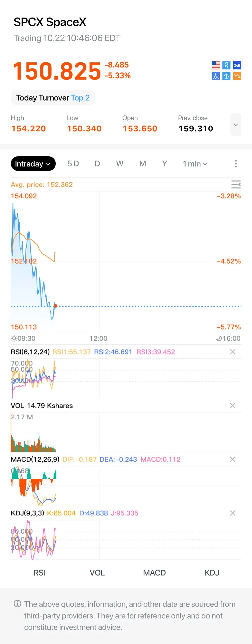Tap the US flag market icon

(x=215, y=65)
